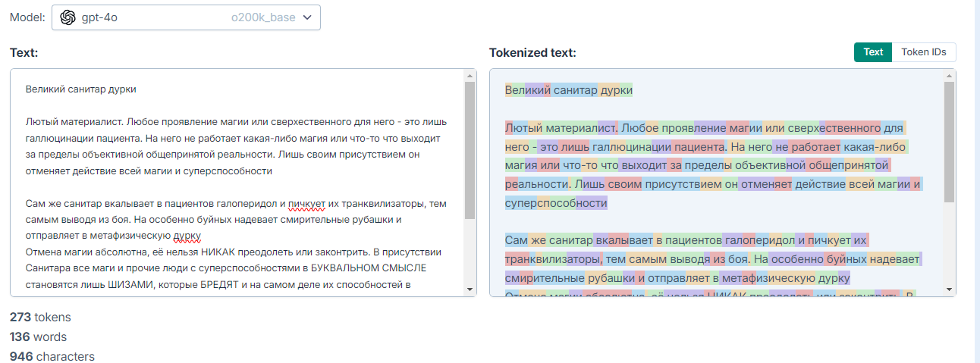Viewport: 980px width, 363px height.
Task: Click the o200k_base encoding label
Action: [x=263, y=18]
